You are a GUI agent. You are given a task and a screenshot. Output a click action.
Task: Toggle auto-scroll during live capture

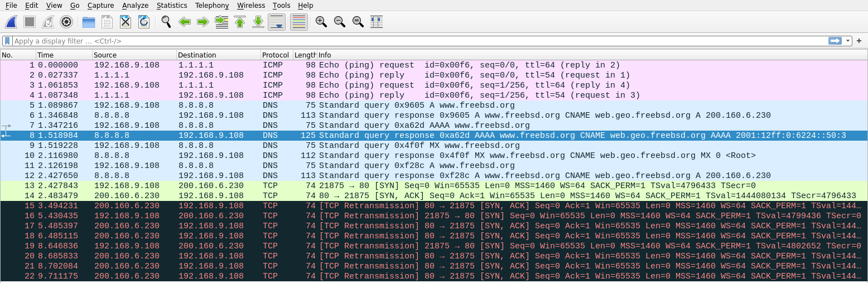point(277,22)
